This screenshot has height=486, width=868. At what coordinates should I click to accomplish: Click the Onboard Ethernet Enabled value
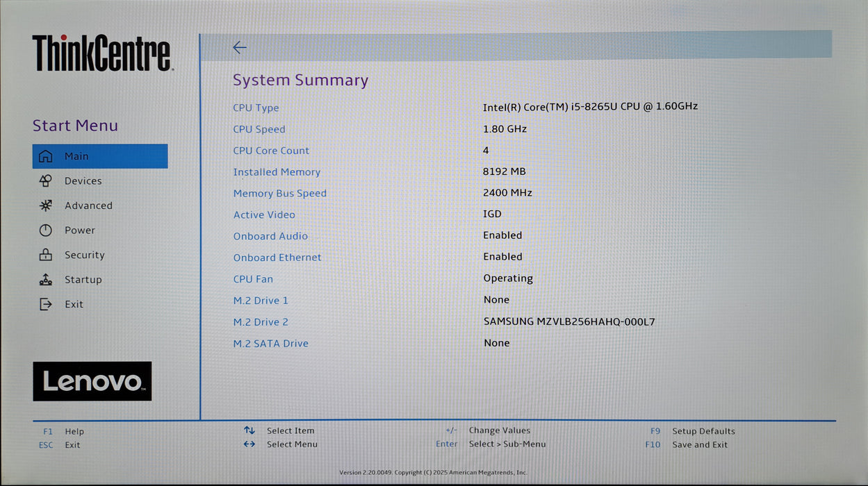click(502, 257)
